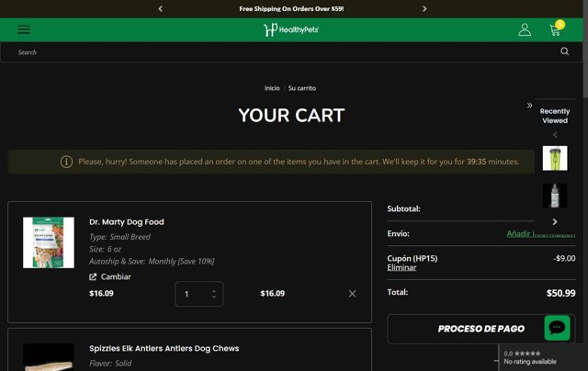
Task: Click the PROCESO DE PAGO button
Action: (x=481, y=329)
